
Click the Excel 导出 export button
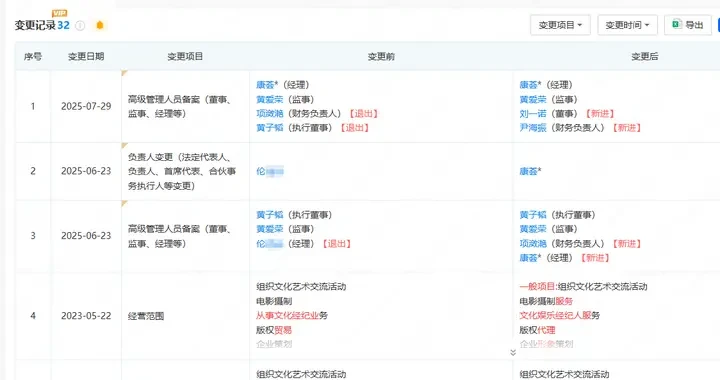687,25
